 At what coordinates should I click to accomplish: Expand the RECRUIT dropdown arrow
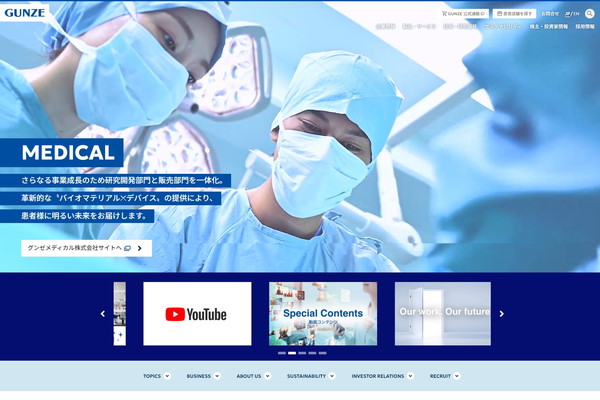(x=457, y=376)
